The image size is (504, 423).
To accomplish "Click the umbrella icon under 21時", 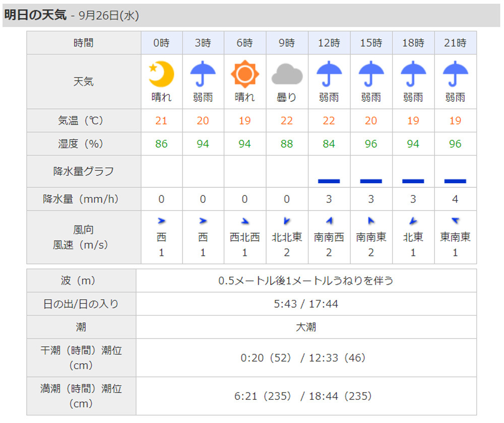I will pyautogui.click(x=455, y=74).
